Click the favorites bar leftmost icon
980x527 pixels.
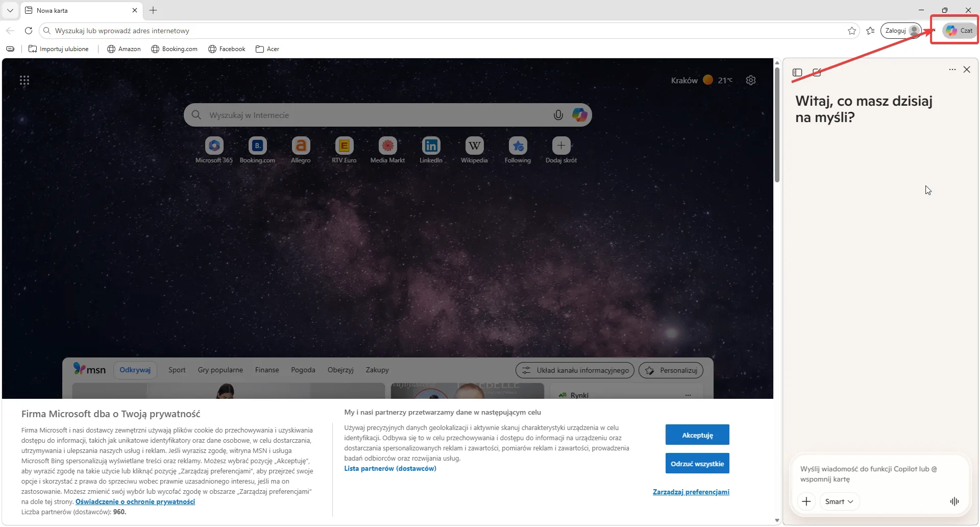point(10,49)
